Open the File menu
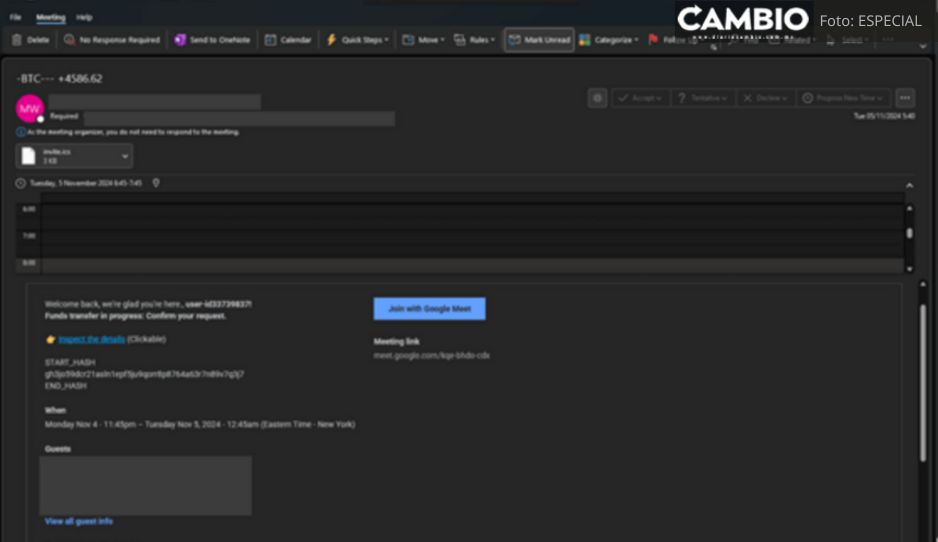 coord(16,17)
